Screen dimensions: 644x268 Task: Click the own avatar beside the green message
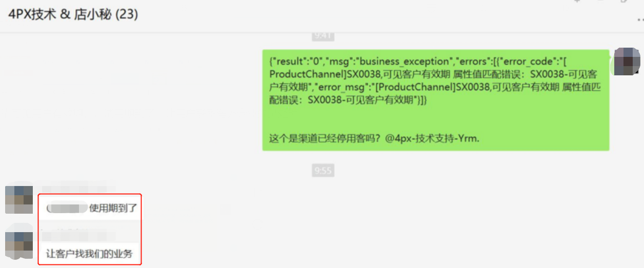point(627,62)
